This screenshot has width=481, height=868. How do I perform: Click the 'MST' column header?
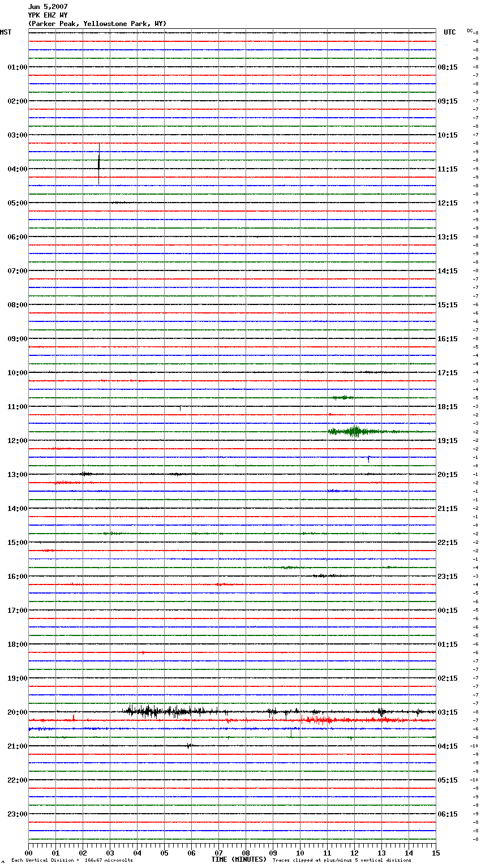click(x=6, y=32)
